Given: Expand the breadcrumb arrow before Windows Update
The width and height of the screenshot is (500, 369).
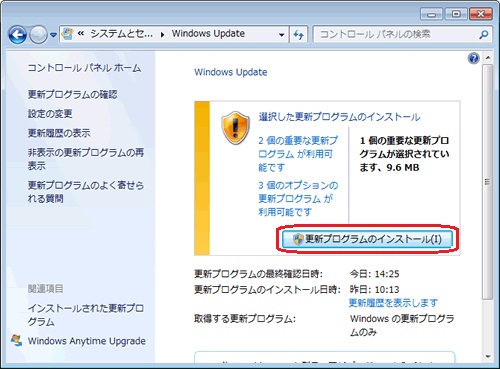Looking at the screenshot, I should click(162, 35).
